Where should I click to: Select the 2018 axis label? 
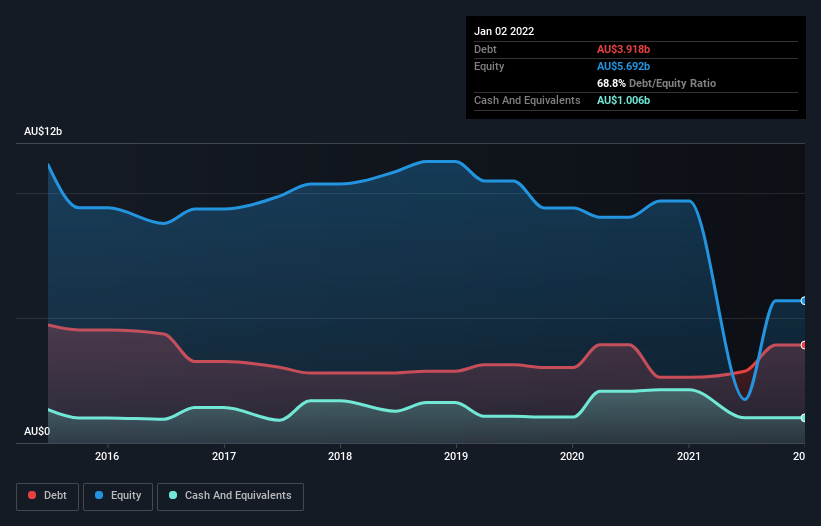340,456
